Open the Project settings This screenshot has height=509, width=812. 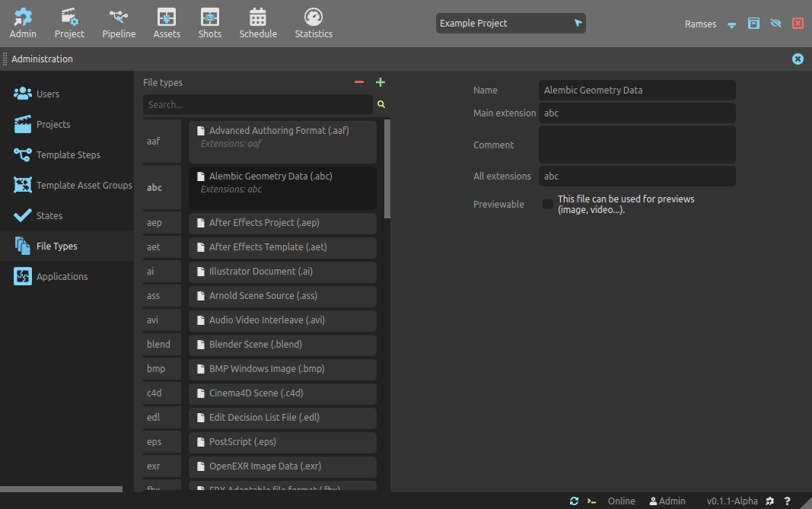click(69, 24)
